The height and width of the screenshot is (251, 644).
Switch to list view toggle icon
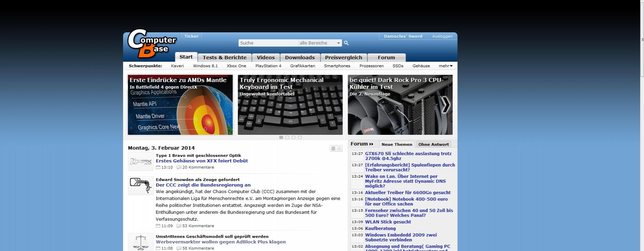tap(336, 149)
